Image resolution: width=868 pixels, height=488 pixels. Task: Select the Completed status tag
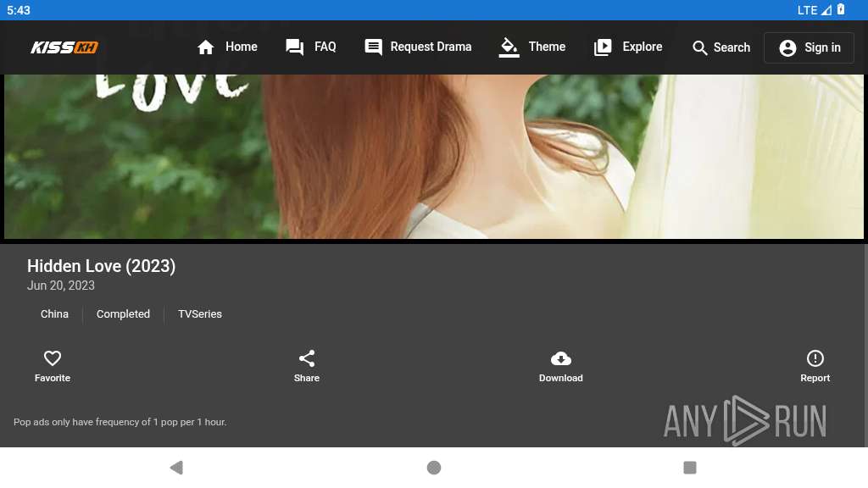click(x=123, y=314)
